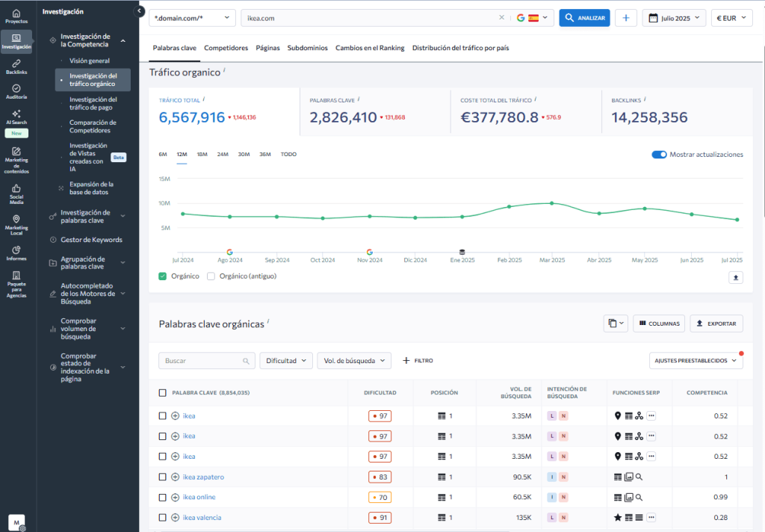This screenshot has height=532, width=765.
Task: Check the ikea zapatero row checkbox
Action: point(162,477)
